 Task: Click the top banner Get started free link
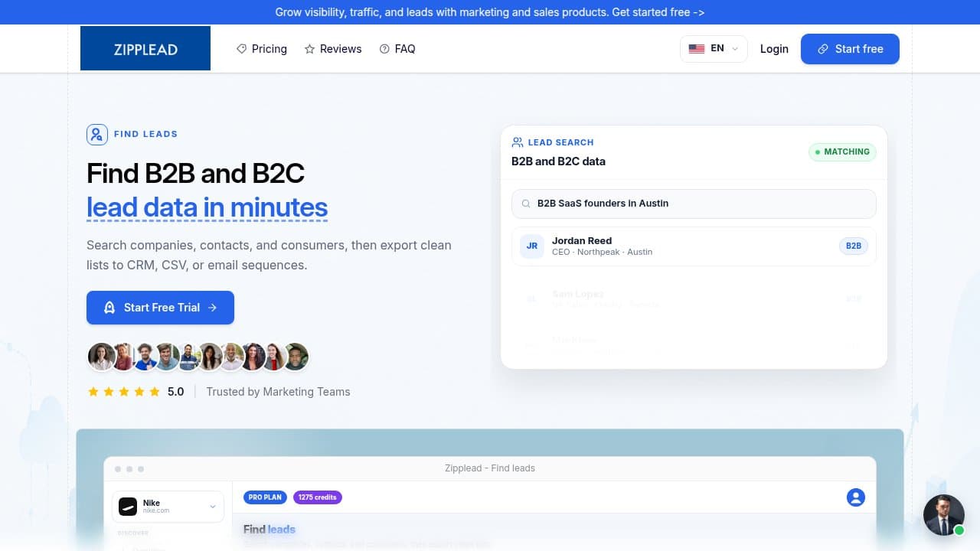pyautogui.click(x=659, y=12)
